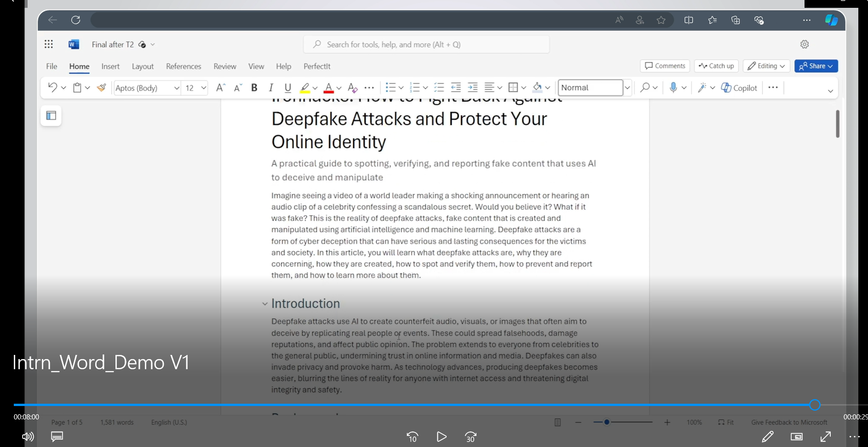Click the Undo arrow icon
This screenshot has width=868, height=447.
pos(52,87)
